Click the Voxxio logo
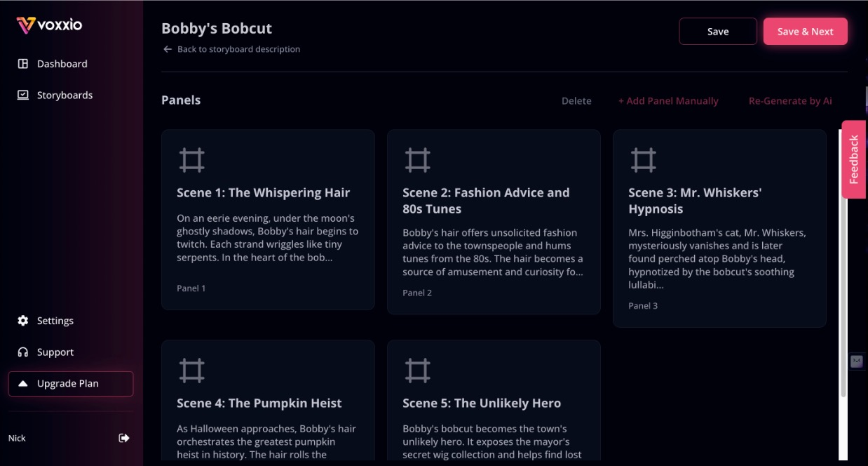 tap(50, 23)
